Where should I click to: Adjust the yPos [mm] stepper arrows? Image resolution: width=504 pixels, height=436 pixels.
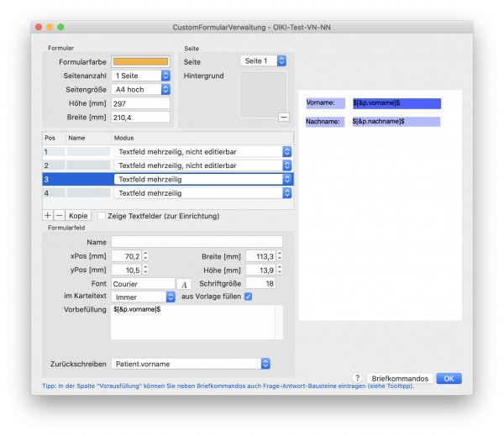145,270
